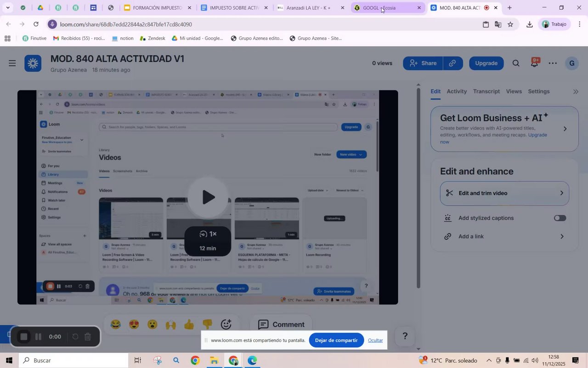Bookmark this page with the star icon
Screen dimensions: 588x368
[510, 24]
